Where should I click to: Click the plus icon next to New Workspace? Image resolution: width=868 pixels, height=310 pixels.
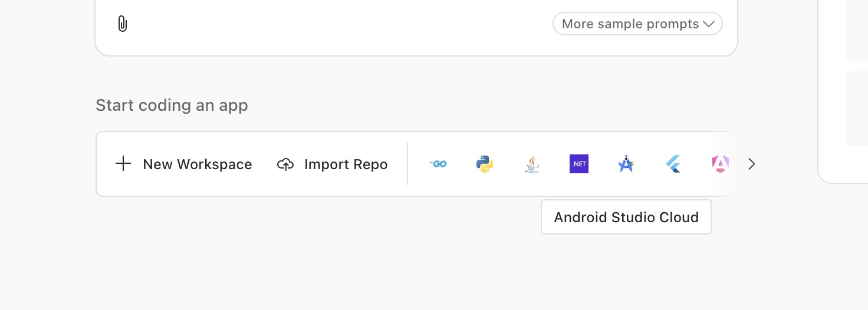[x=123, y=164]
